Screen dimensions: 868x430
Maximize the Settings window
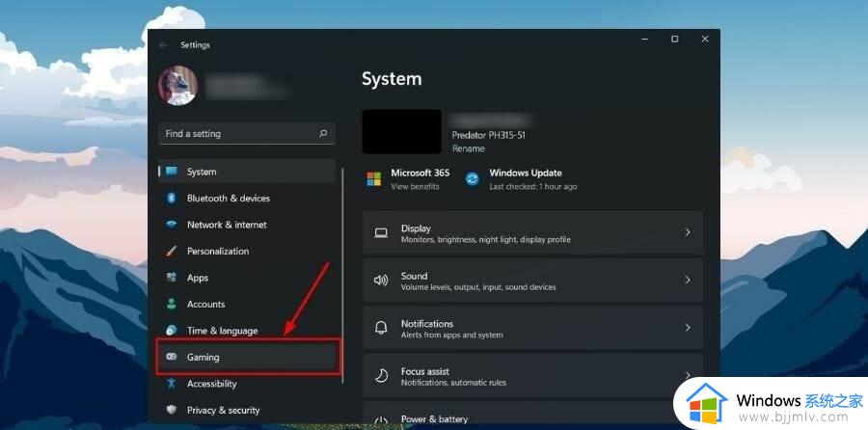(675, 40)
